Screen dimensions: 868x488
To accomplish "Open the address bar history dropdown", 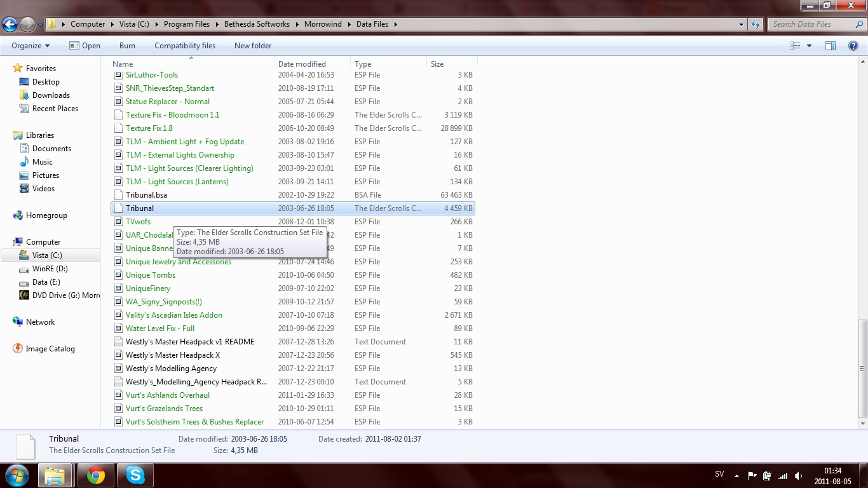I will coord(742,24).
